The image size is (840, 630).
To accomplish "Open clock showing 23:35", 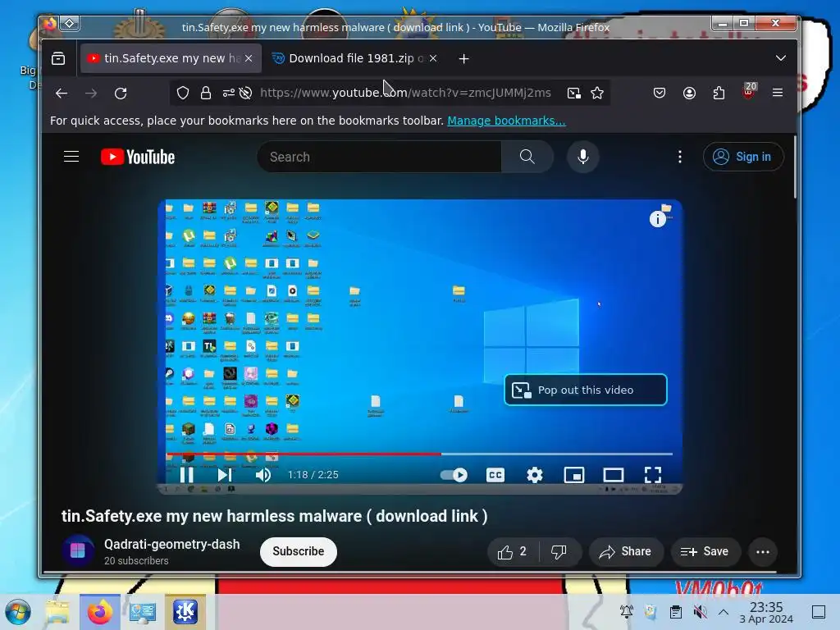I will [x=766, y=612].
